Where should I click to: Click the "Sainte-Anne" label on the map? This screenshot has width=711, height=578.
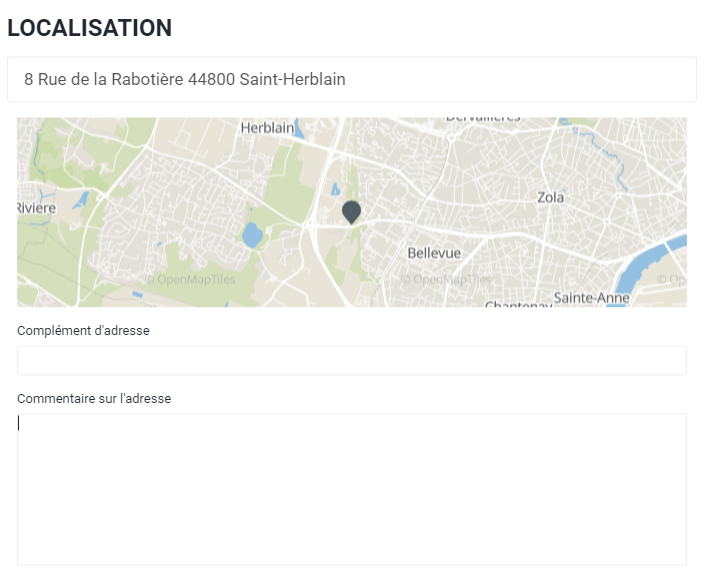(x=592, y=298)
